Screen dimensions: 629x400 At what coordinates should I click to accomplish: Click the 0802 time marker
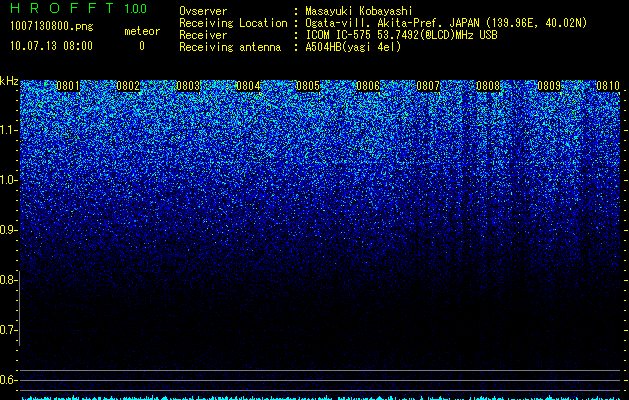pos(128,86)
